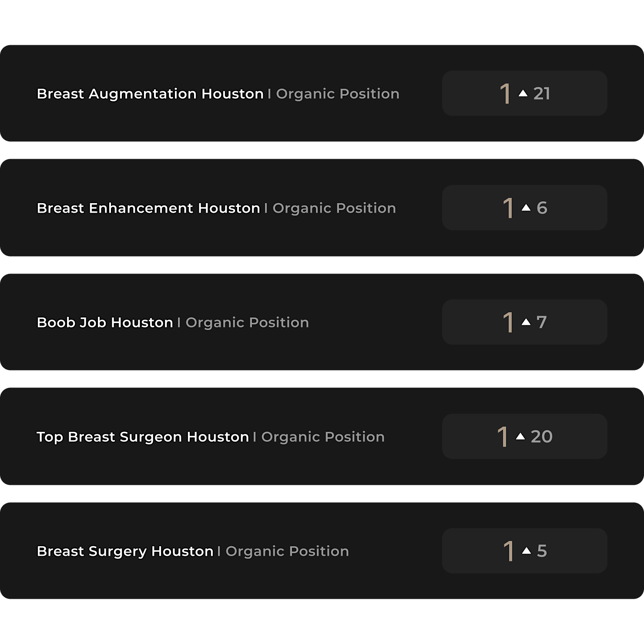Click the position change number 7
This screenshot has height=644, width=644.
click(x=542, y=322)
